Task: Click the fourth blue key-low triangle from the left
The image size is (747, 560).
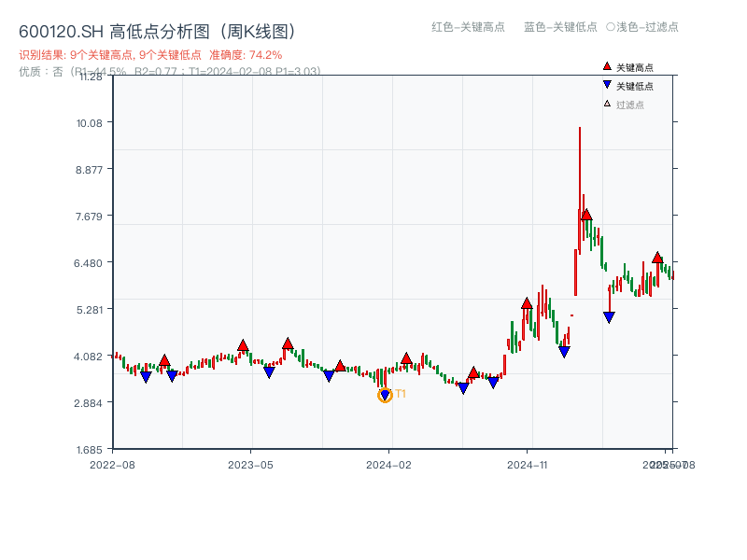Action: 329,376
